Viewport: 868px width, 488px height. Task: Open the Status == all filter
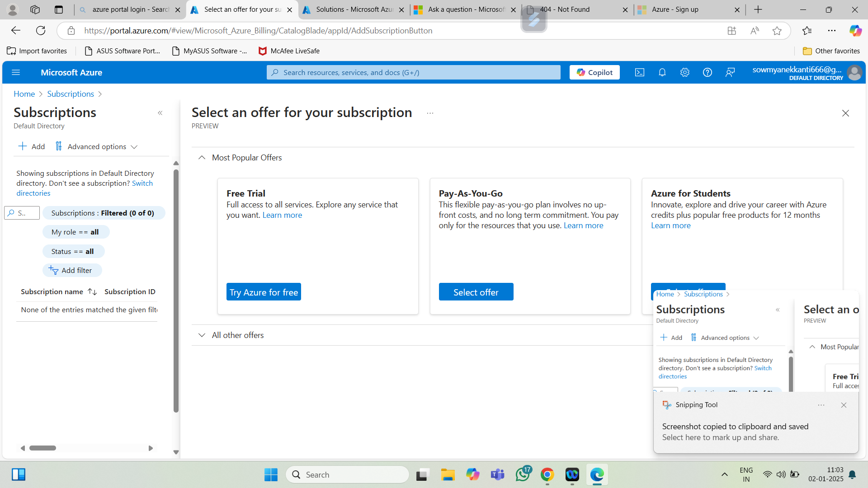[73, 251]
